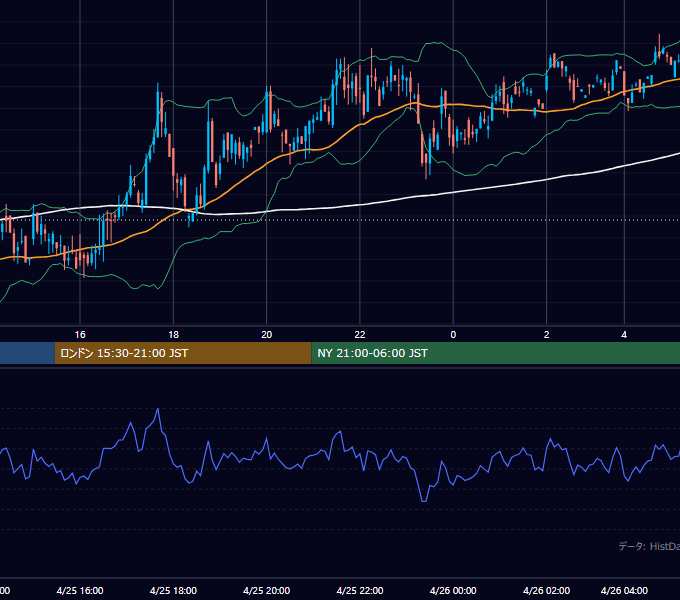Viewport: 680px width, 600px height.
Task: Click the ロンドン 15:30-21:00 JST session bar
Action: pyautogui.click(x=183, y=353)
